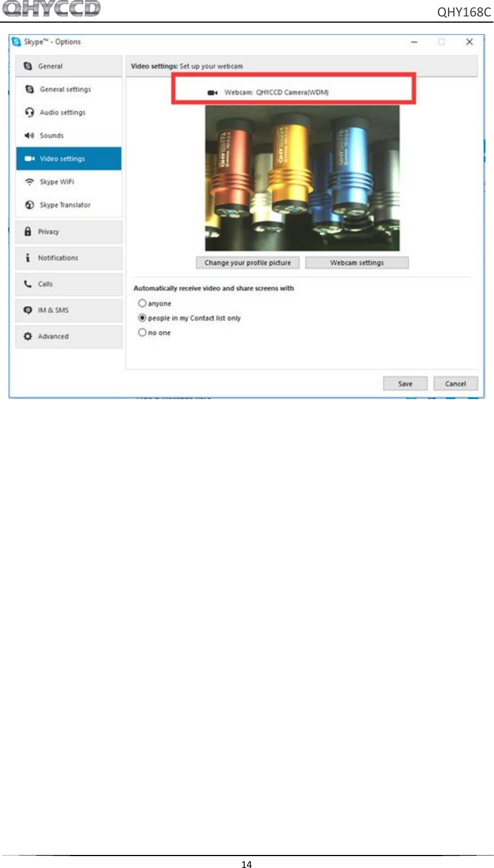Open the General section in the sidebar

point(69,66)
